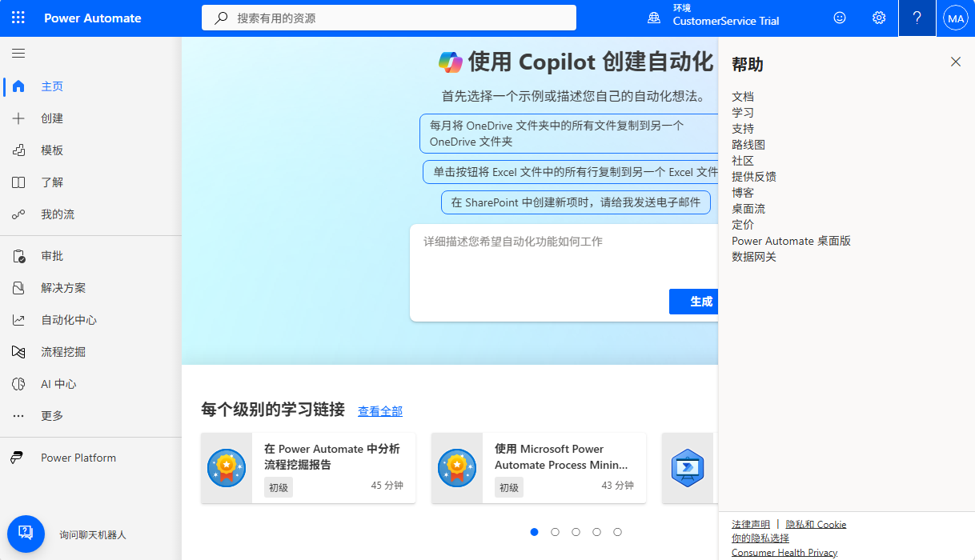Select the first carousel page dot

click(x=534, y=532)
